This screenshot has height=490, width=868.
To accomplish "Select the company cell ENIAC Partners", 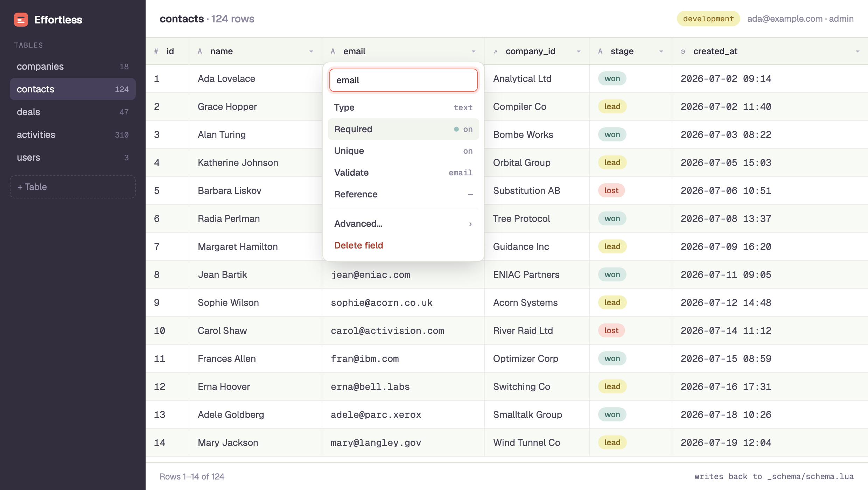I will pyautogui.click(x=537, y=275).
